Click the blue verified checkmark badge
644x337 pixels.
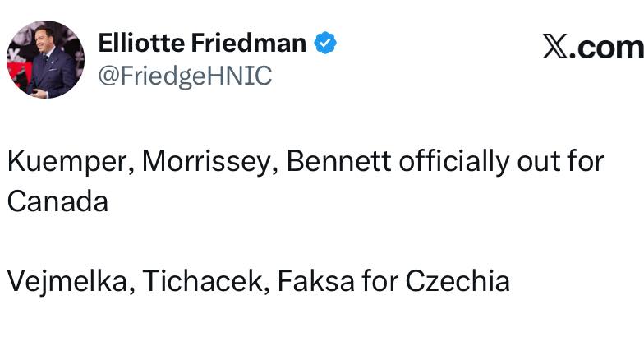pyautogui.click(x=325, y=44)
